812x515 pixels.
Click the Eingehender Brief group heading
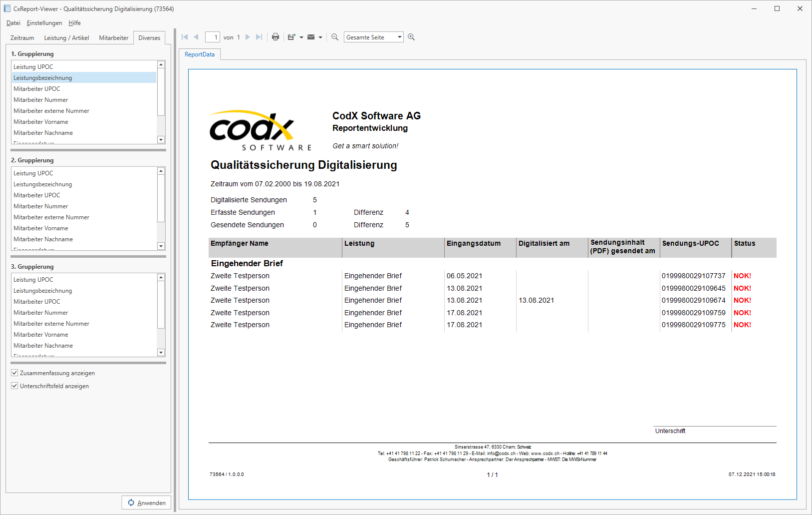(x=247, y=263)
